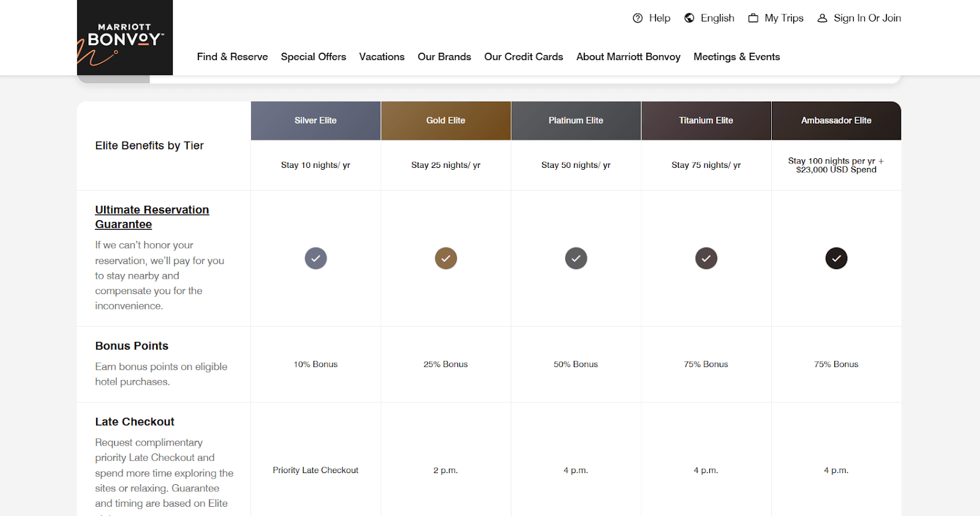Click Gold Elite reservation guarantee checkmark
This screenshot has height=516, width=980.
446,259
